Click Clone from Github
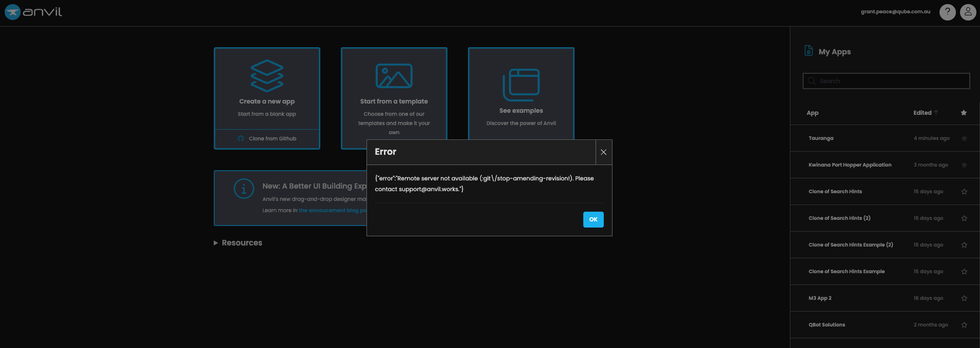 tap(267, 138)
